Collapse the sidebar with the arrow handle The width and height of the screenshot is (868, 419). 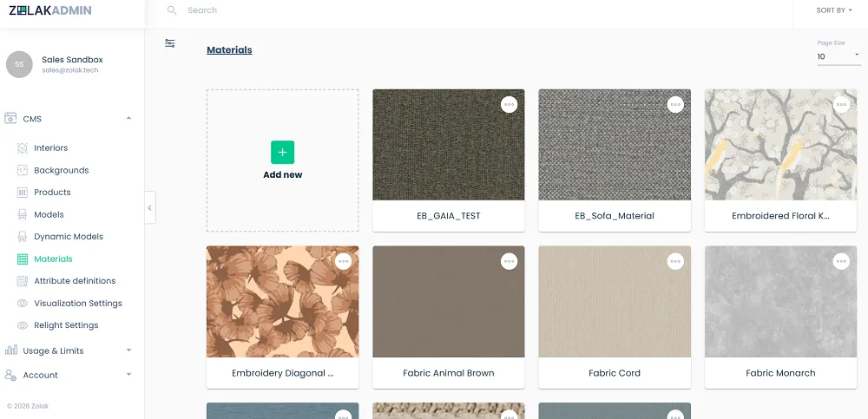pos(150,207)
